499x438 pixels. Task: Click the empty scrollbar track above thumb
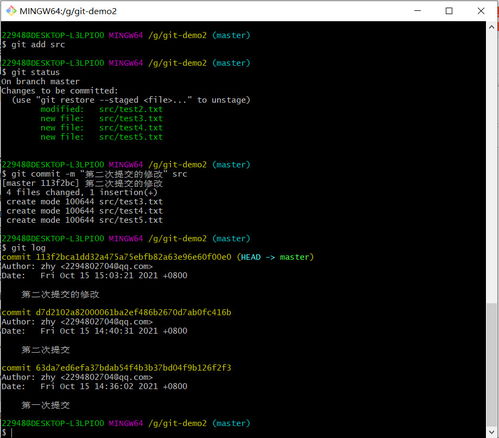point(491,168)
